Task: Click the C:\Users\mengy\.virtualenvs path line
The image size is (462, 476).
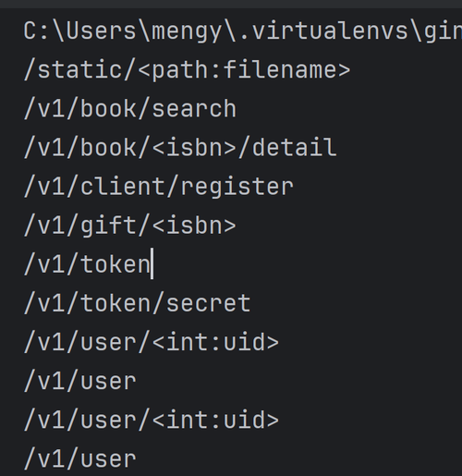Action: point(243,31)
